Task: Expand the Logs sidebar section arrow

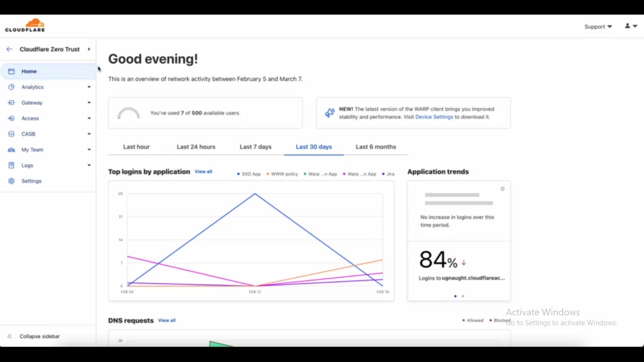Action: click(x=89, y=165)
